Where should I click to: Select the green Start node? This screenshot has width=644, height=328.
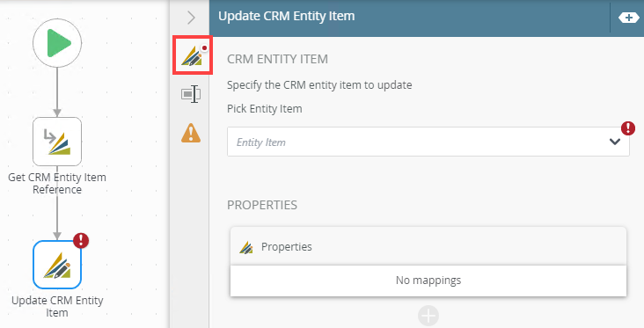[x=57, y=43]
